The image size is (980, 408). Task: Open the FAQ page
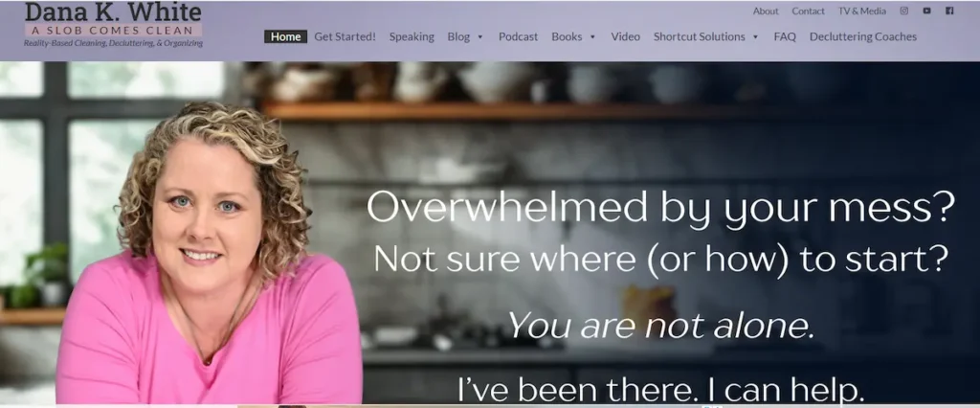[785, 36]
